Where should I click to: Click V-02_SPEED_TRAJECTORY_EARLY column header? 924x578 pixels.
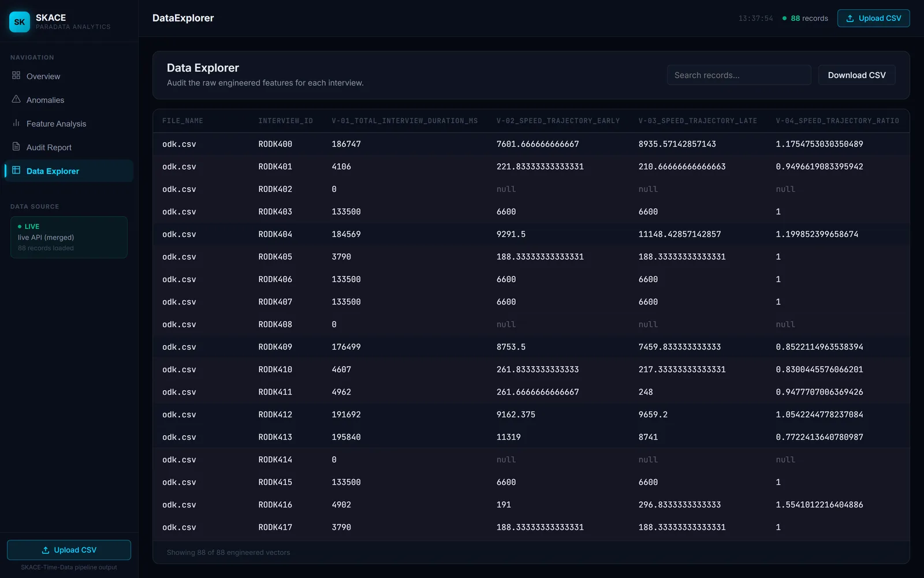point(558,121)
